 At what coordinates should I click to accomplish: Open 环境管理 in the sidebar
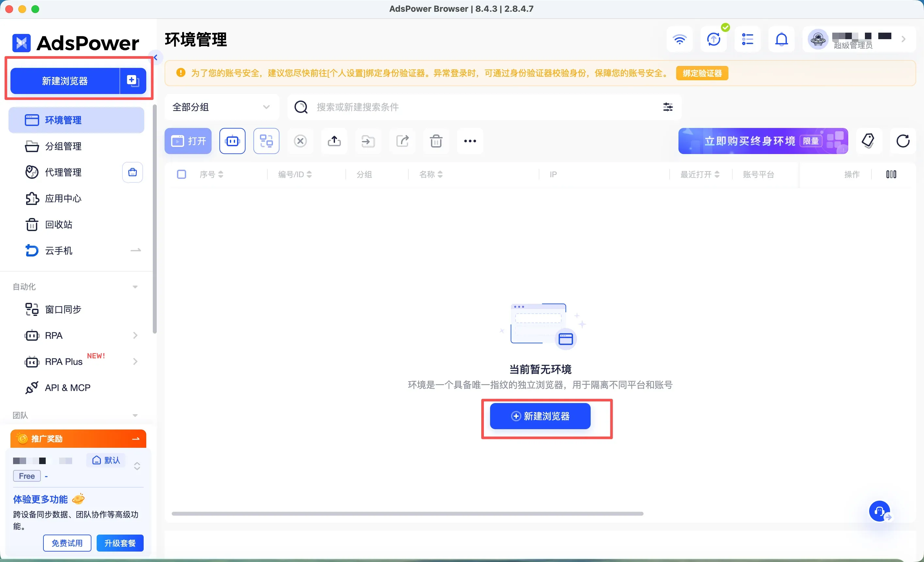[76, 120]
